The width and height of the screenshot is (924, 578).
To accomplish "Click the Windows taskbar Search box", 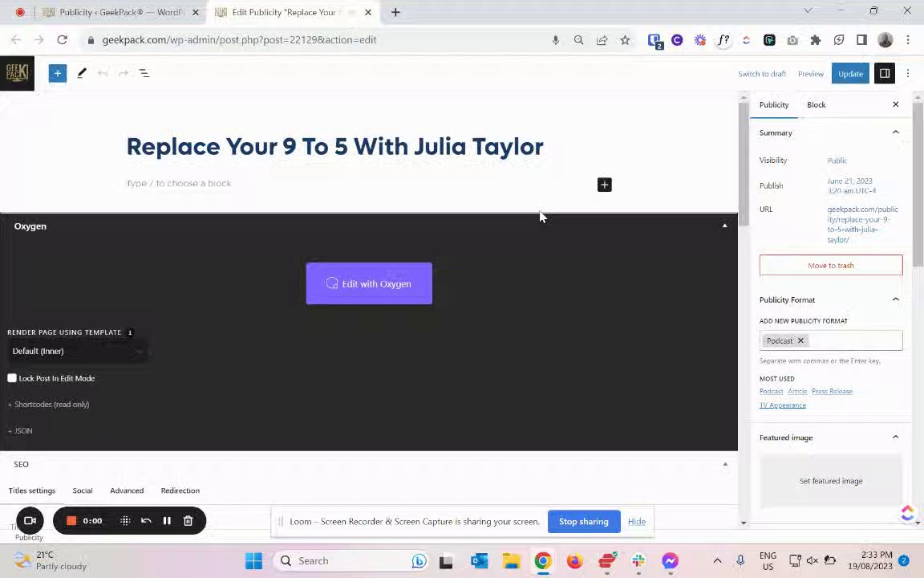I will click(352, 560).
